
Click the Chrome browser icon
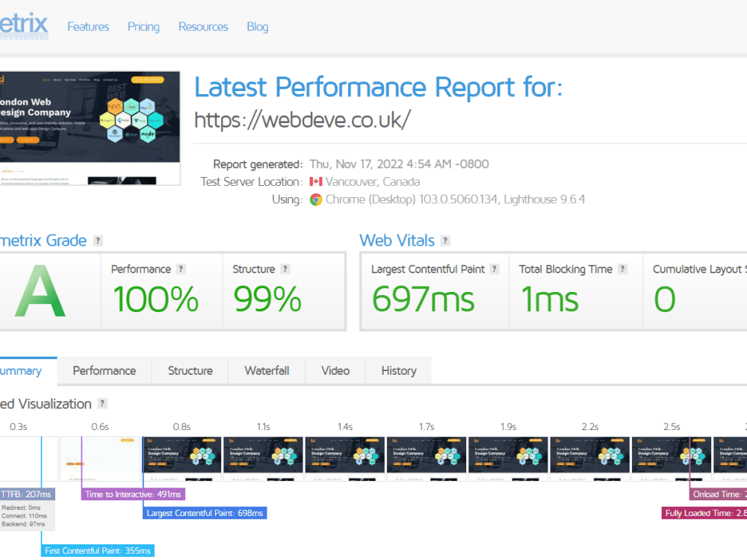(315, 199)
